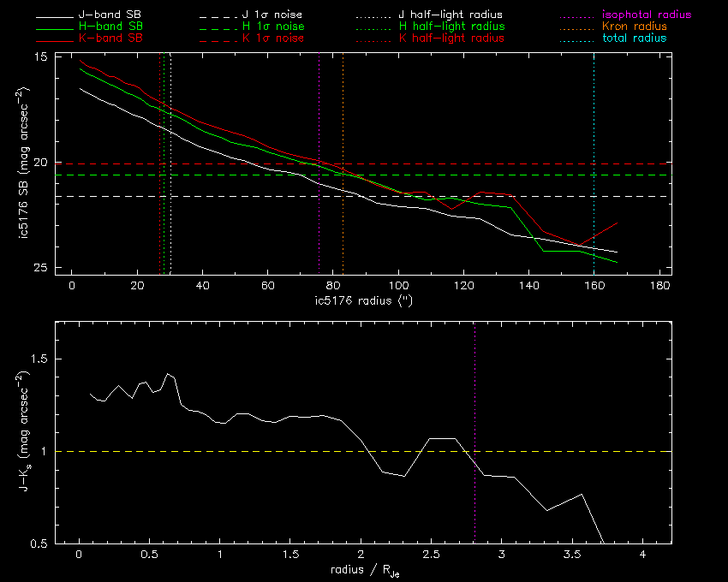Click the white J-band SB legend line sample

pos(54,15)
